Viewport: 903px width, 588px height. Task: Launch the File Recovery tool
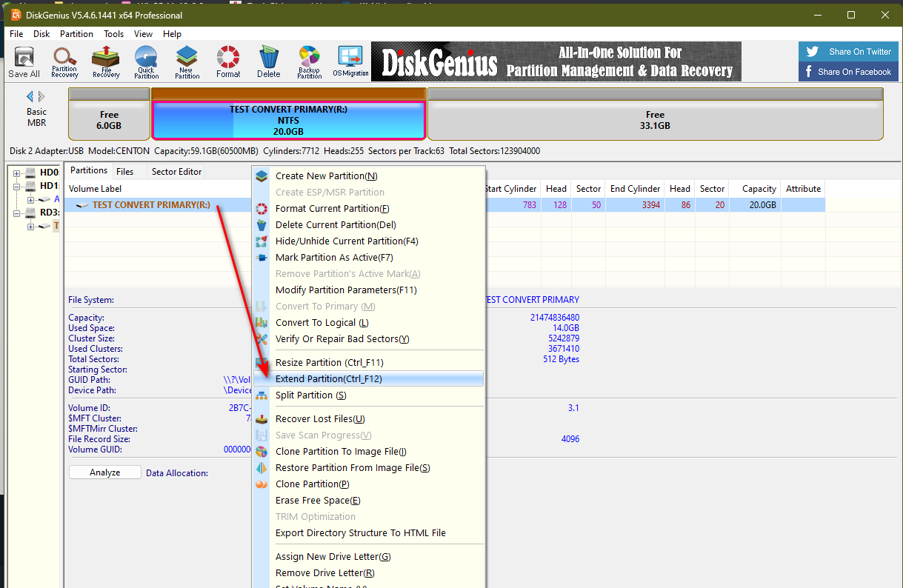click(x=106, y=61)
